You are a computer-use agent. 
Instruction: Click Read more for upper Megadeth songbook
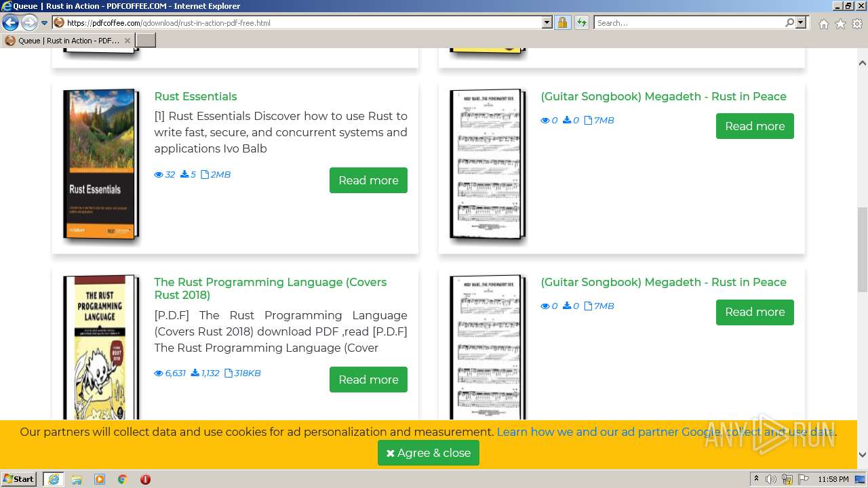click(x=755, y=126)
